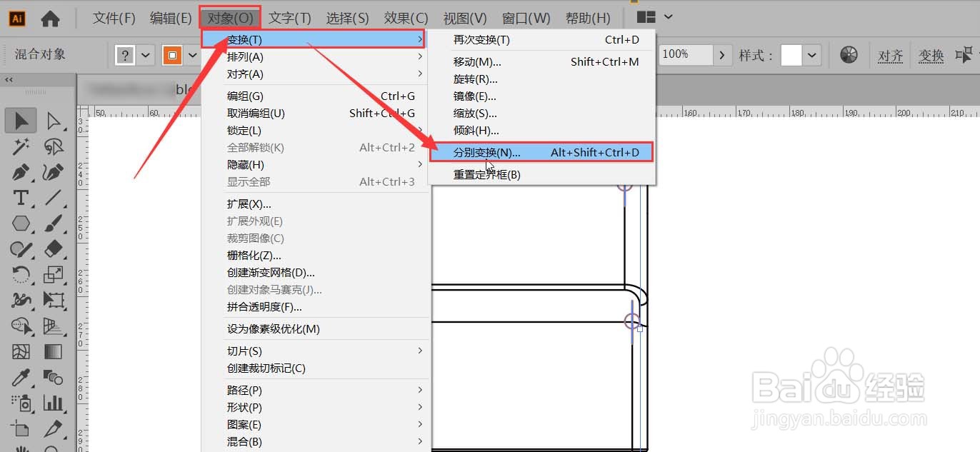Open the 效果(C) menu
The image size is (980, 452).
[404, 18]
